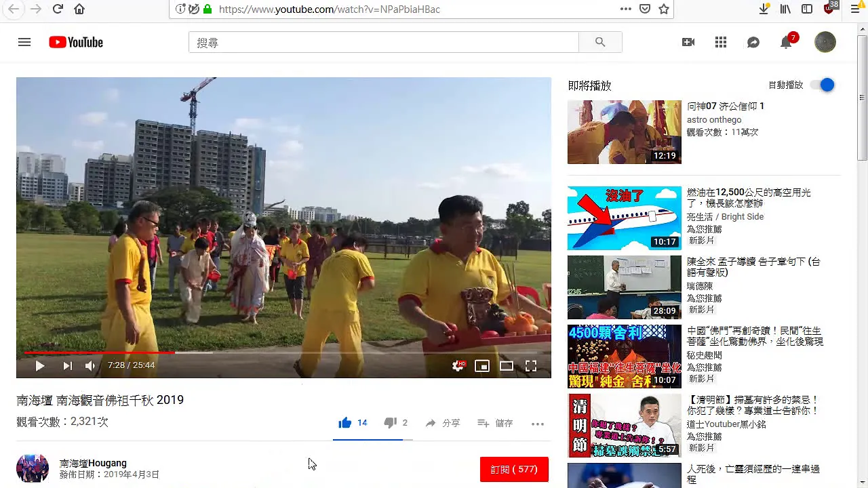This screenshot has width=868, height=488.
Task: Skip to the next video
Action: [x=67, y=366]
